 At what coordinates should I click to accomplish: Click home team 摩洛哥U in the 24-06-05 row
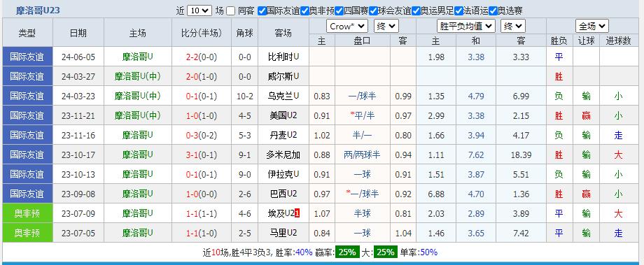pyautogui.click(x=138, y=57)
